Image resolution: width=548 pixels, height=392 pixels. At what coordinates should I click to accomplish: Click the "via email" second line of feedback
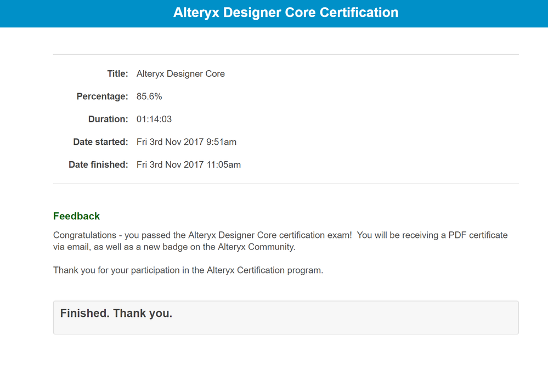click(174, 247)
